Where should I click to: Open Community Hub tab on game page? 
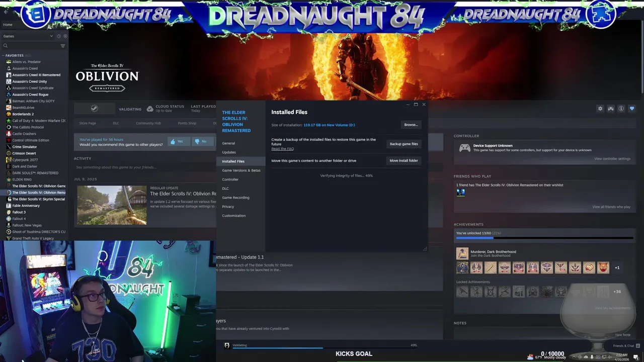point(148,123)
